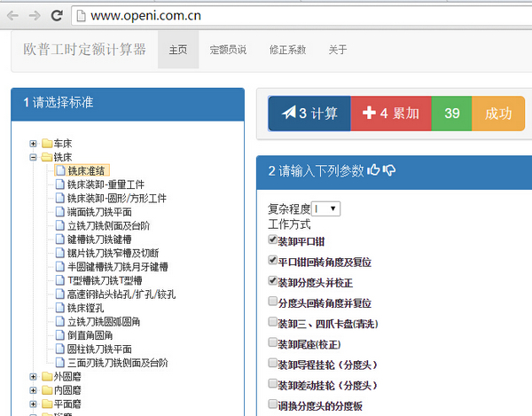Check 装卸尾座(校正) checkbox

[x=272, y=342]
